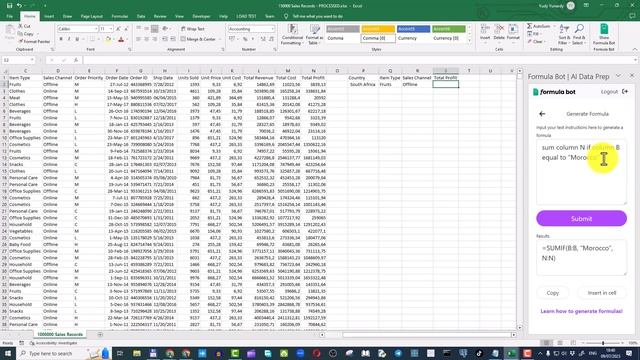Add a new sheet with plus button
The height and width of the screenshot is (360, 640).
click(x=100, y=335)
